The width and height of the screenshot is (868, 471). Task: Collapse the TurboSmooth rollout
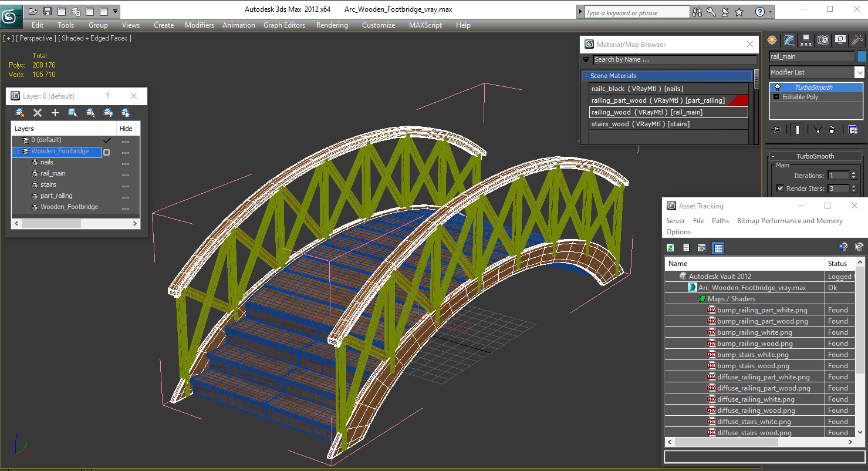click(773, 156)
